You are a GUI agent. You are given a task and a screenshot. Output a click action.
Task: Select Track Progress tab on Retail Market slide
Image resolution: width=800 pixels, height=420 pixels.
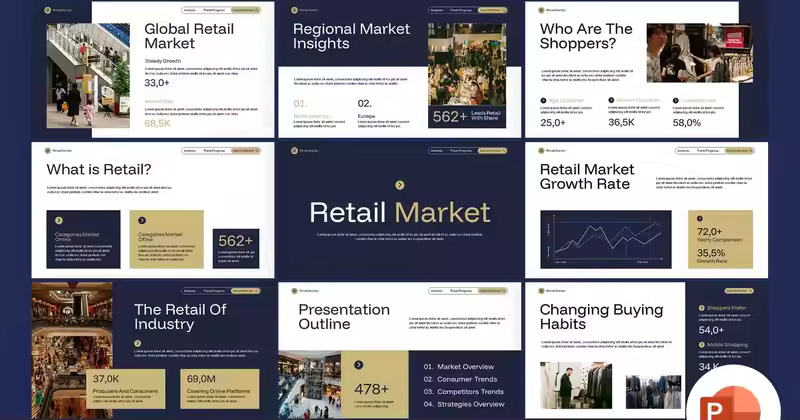point(460,151)
